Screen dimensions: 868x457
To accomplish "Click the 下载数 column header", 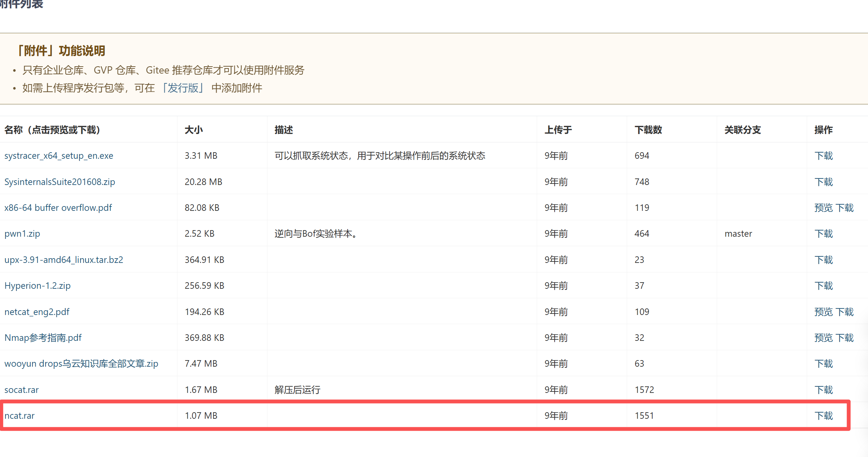I will [648, 130].
